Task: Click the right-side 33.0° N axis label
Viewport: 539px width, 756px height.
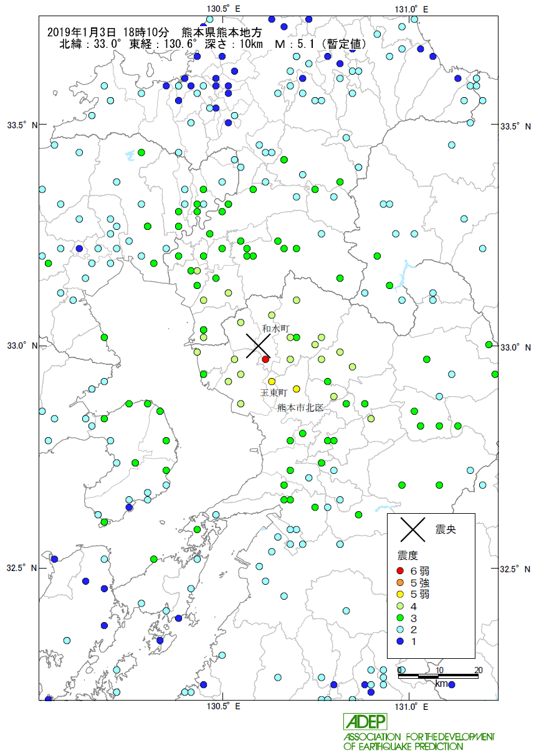Action: [515, 347]
